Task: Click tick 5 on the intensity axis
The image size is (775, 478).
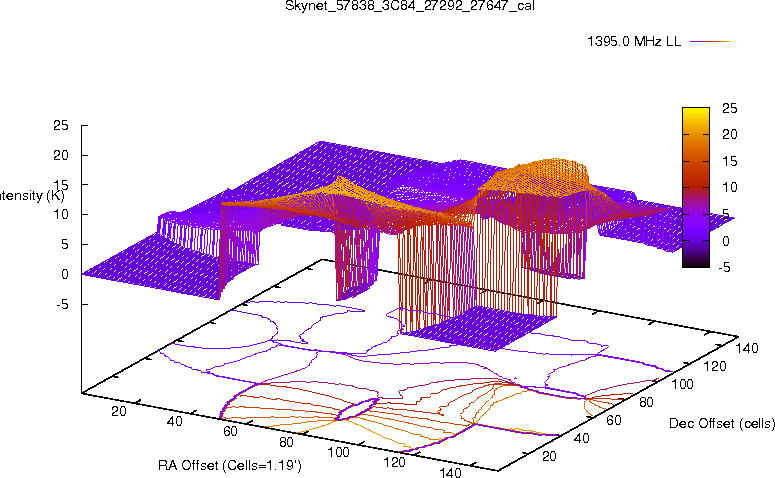Action: pyautogui.click(x=65, y=245)
